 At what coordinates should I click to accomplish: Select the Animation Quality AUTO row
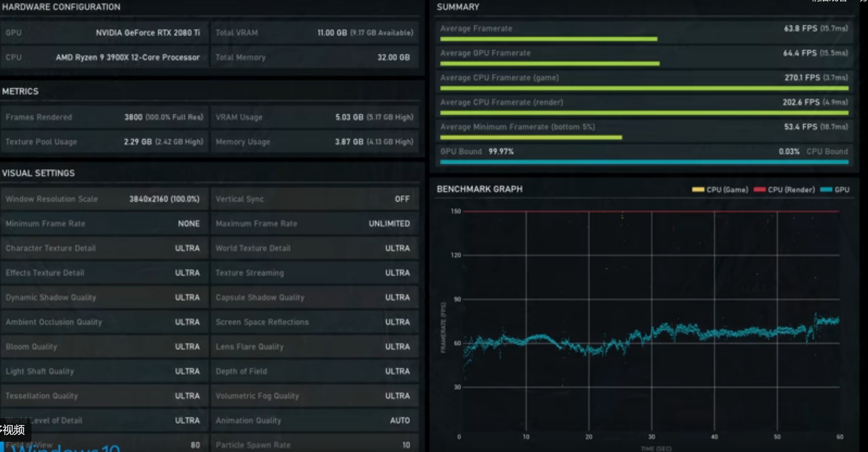314,420
